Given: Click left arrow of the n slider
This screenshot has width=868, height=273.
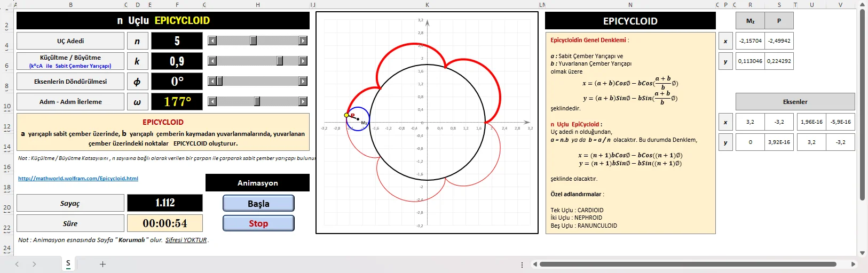Looking at the screenshot, I should (x=212, y=41).
